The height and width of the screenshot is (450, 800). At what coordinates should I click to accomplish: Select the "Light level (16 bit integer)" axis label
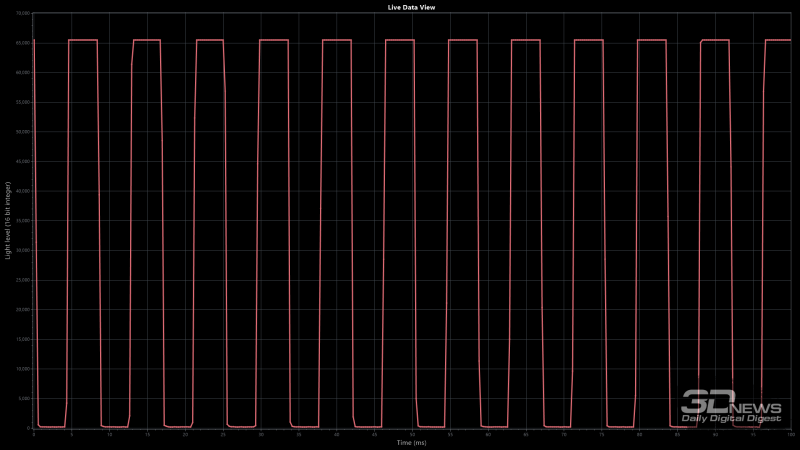[8, 220]
